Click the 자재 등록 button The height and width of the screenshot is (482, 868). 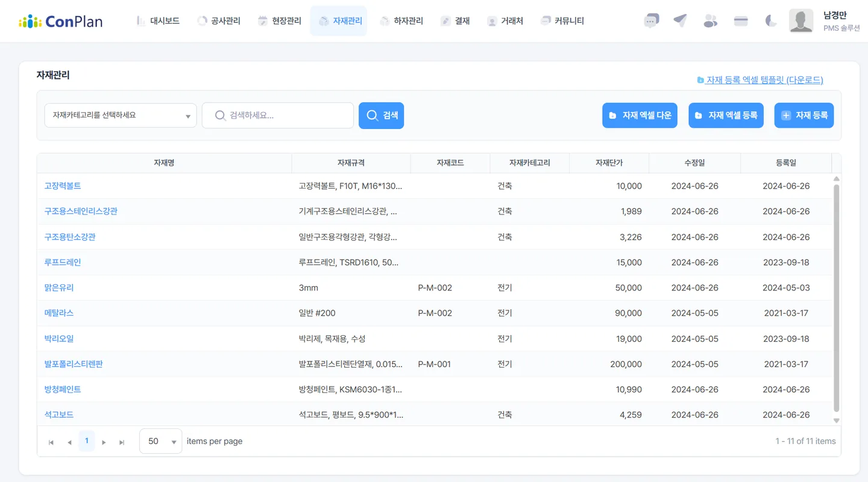click(804, 115)
